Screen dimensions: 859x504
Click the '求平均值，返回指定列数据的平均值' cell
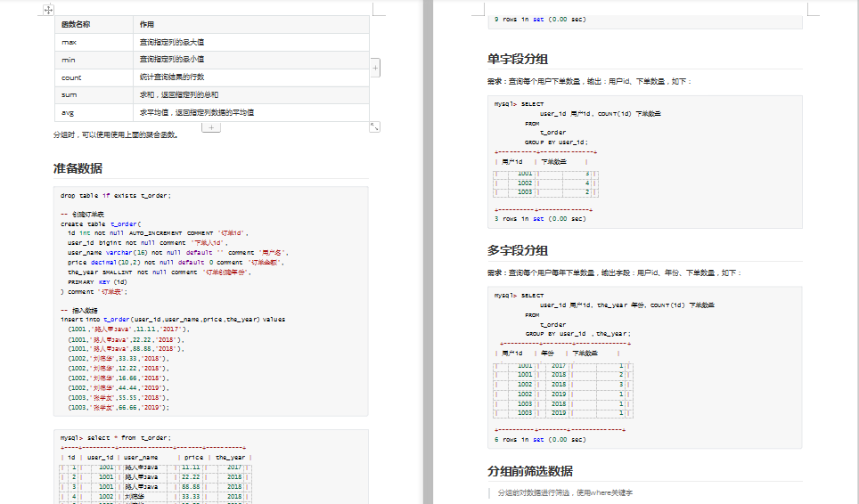(251, 113)
